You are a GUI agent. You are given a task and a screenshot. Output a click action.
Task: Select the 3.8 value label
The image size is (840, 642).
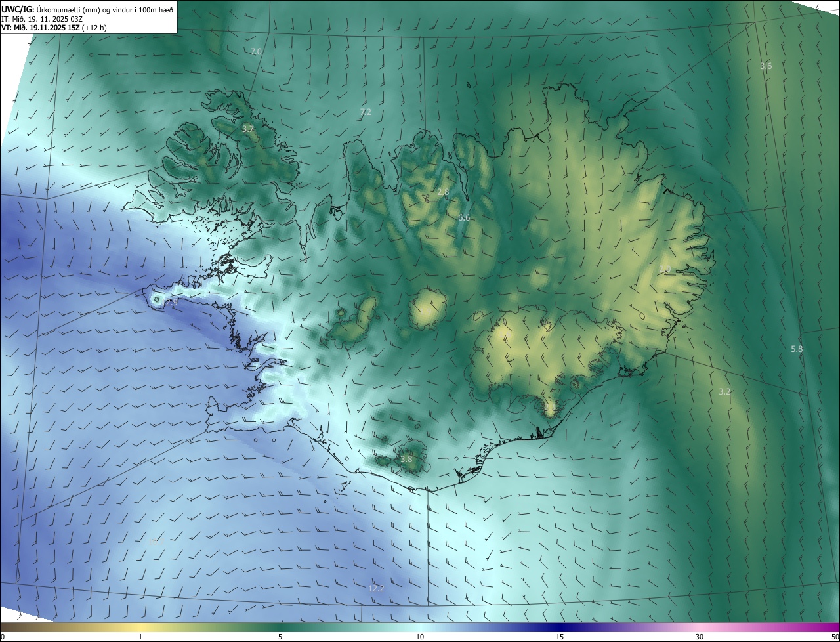tap(406, 460)
